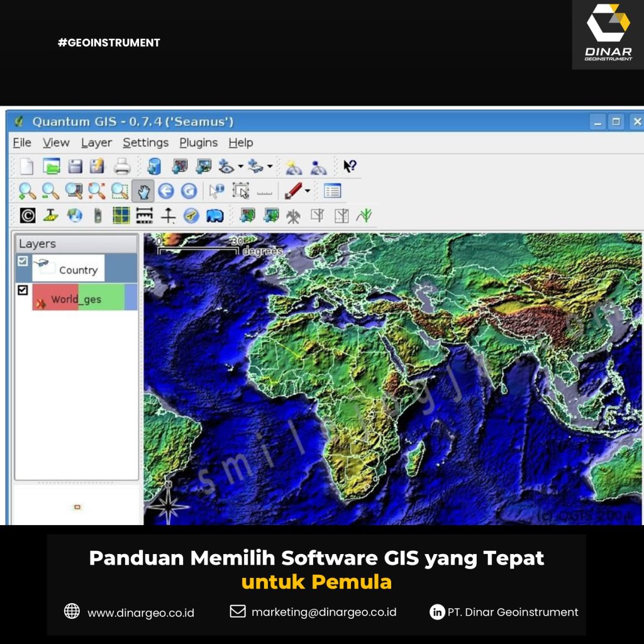Screen dimensions: 644x644
Task: Open the Print composer printer icon
Action: pos(122,166)
